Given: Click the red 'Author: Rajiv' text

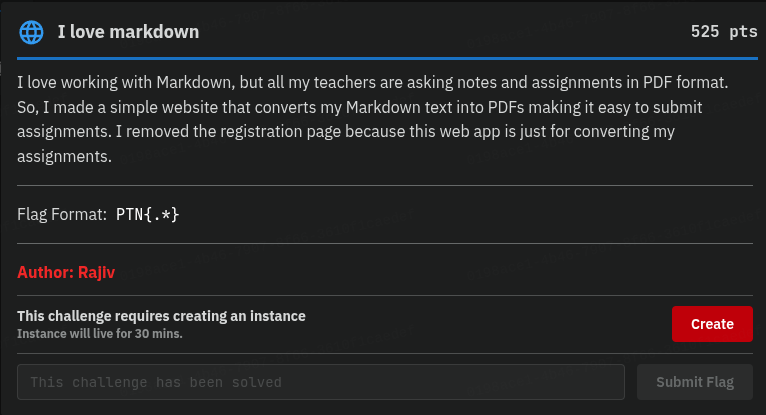Looking at the screenshot, I should tap(64, 271).
